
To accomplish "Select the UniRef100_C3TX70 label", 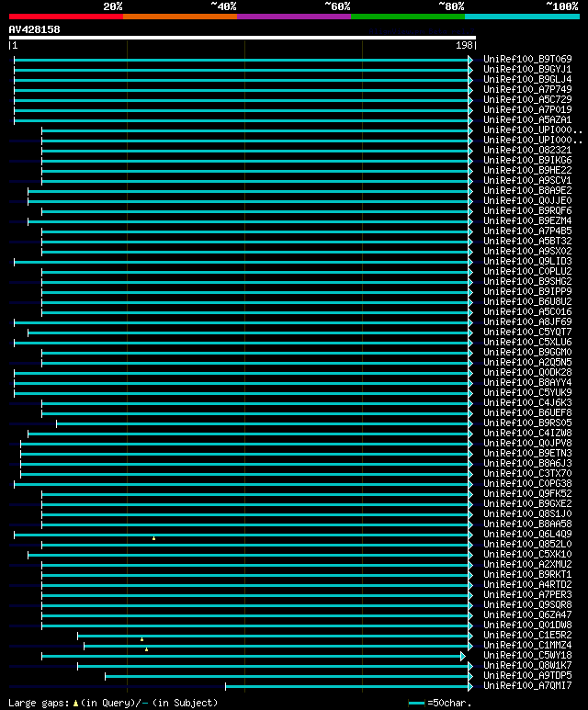I will pyautogui.click(x=527, y=473).
